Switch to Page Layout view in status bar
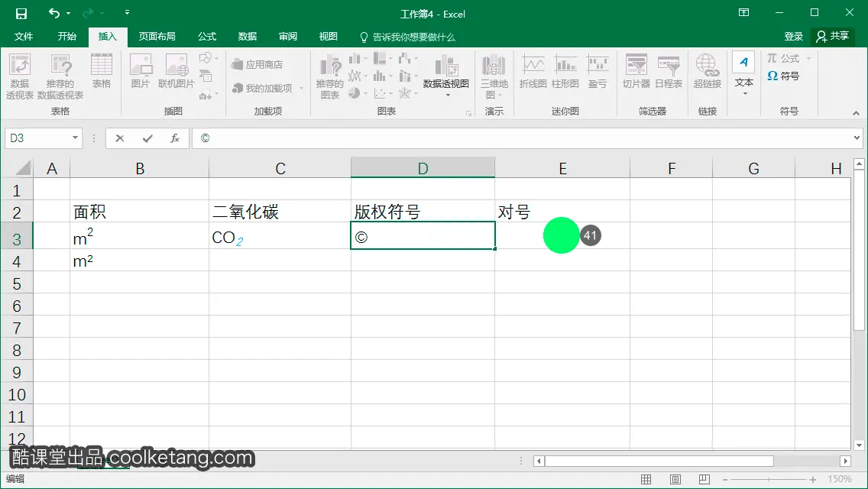 click(x=675, y=480)
